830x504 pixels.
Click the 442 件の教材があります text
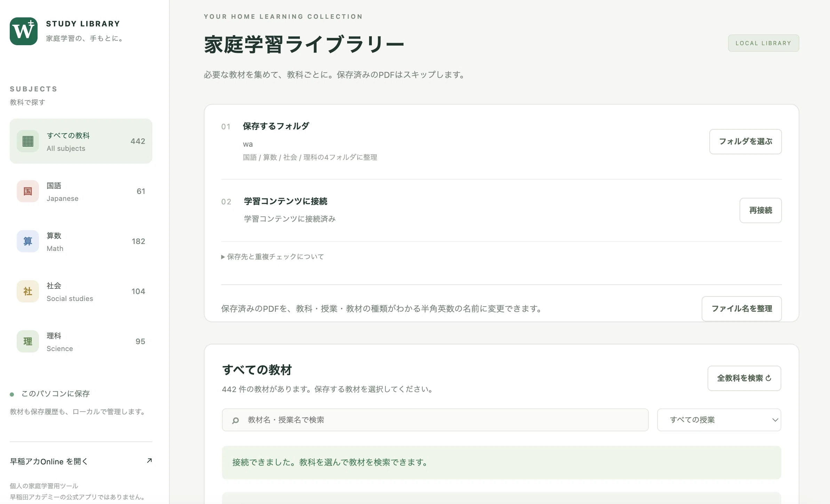(328, 389)
